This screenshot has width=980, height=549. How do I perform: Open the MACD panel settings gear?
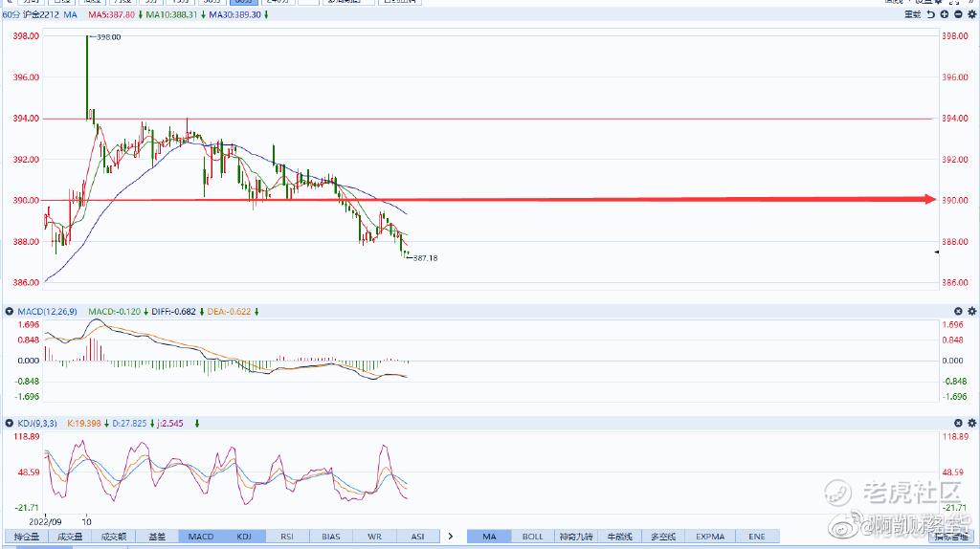click(x=972, y=311)
